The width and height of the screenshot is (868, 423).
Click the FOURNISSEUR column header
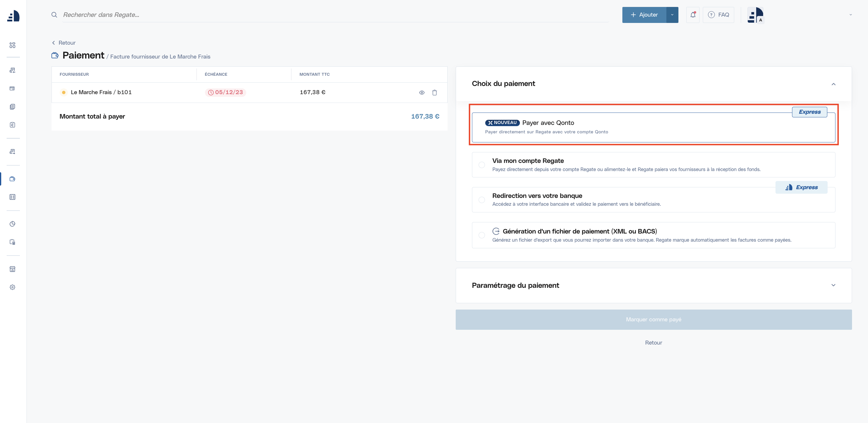pos(74,74)
